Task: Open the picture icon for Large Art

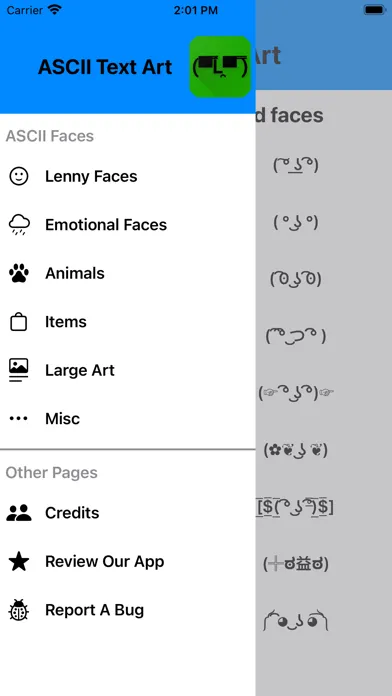Action: point(19,370)
